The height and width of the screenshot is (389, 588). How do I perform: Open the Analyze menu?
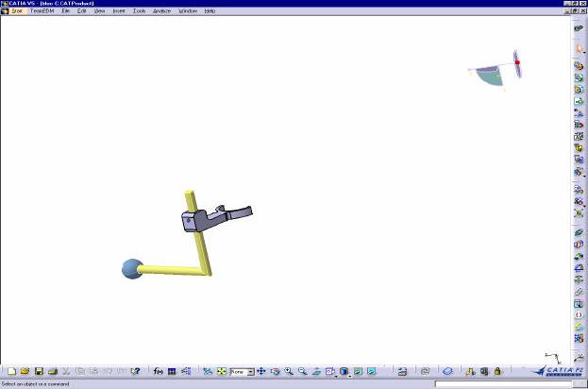click(x=164, y=10)
